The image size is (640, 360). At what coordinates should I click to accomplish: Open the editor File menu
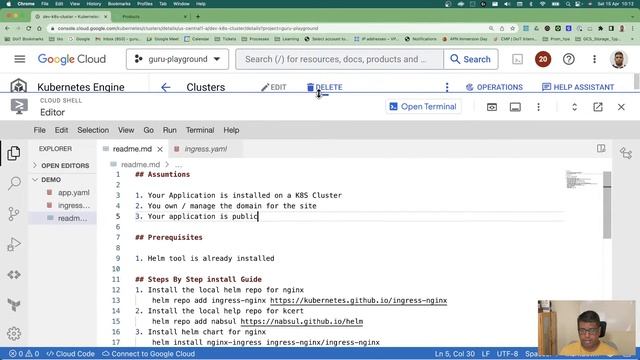click(40, 130)
